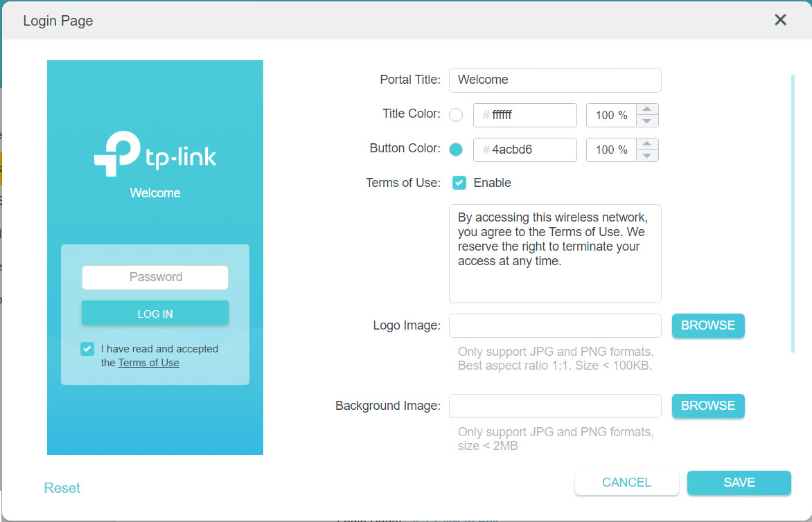The height and width of the screenshot is (522, 812).
Task: Edit the Title Color hex value ffffff
Action: pos(524,115)
